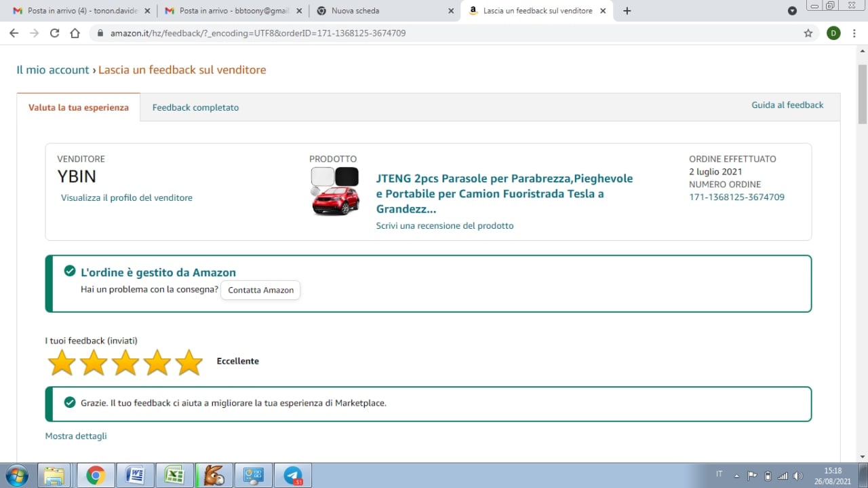
Task: Reload the Amazon feedback page
Action: click(54, 33)
